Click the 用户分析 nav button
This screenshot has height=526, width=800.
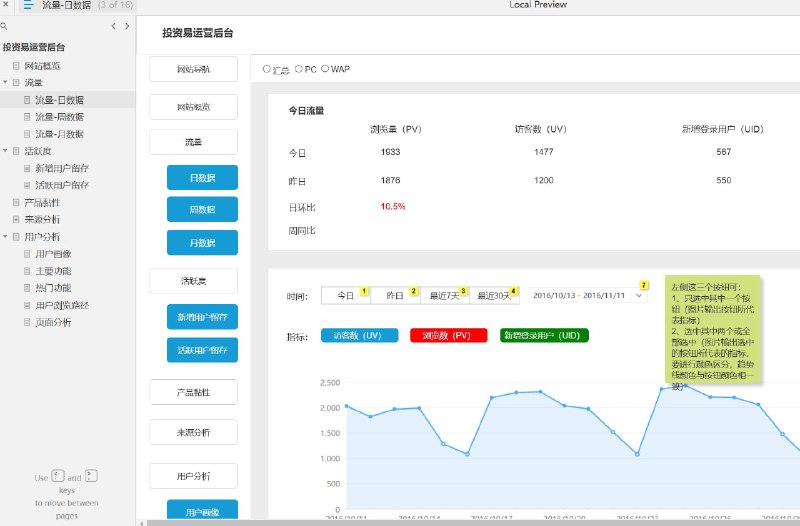tap(193, 476)
